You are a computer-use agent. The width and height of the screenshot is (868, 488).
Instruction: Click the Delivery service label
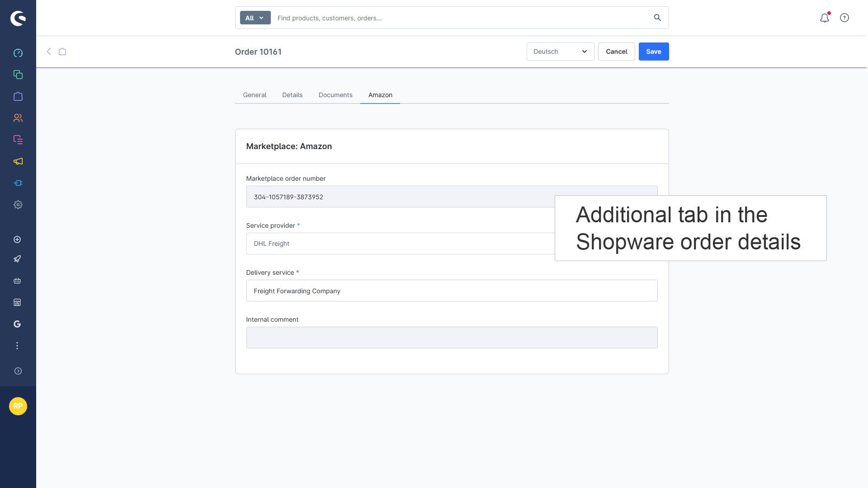[x=270, y=272]
